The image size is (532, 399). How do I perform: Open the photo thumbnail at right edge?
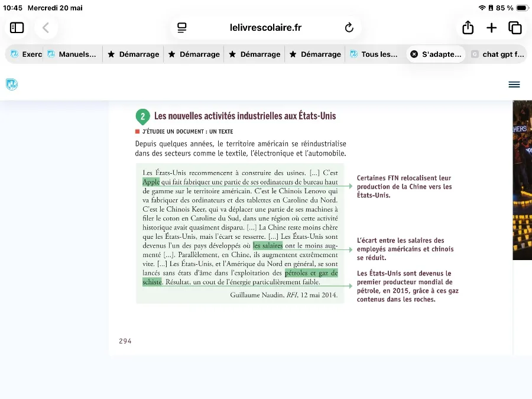pos(522,180)
